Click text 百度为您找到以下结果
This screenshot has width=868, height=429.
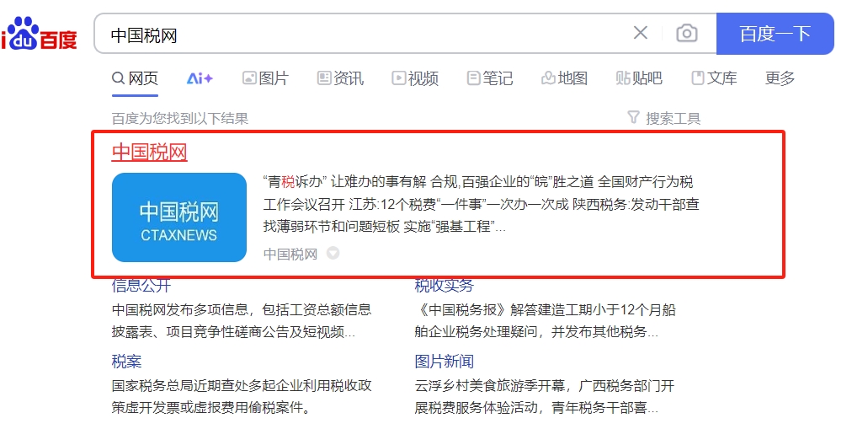pyautogui.click(x=180, y=118)
